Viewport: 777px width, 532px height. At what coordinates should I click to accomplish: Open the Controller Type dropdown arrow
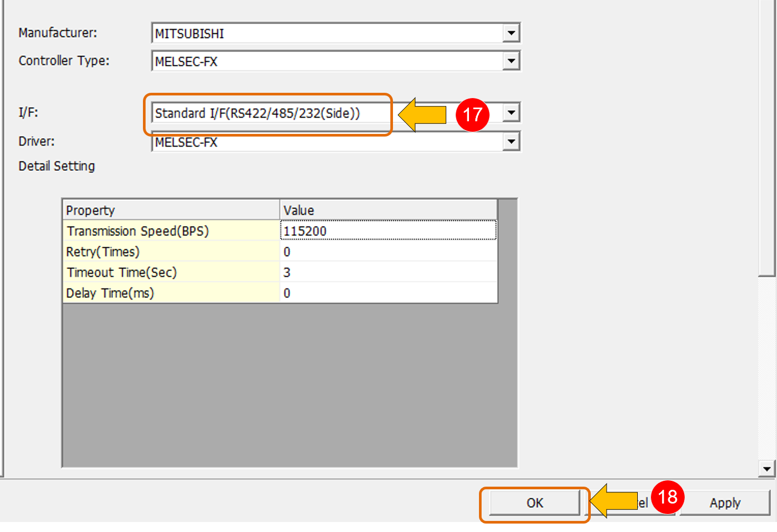pyautogui.click(x=511, y=61)
